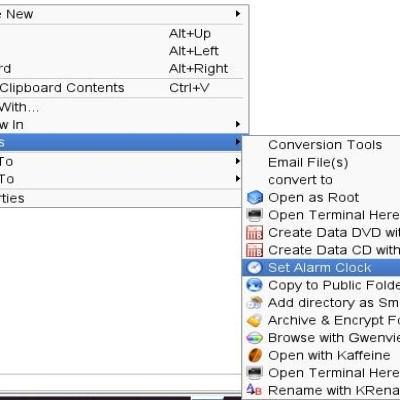Click the Open as Root cube icon
The height and width of the screenshot is (400, 400).
click(x=255, y=197)
